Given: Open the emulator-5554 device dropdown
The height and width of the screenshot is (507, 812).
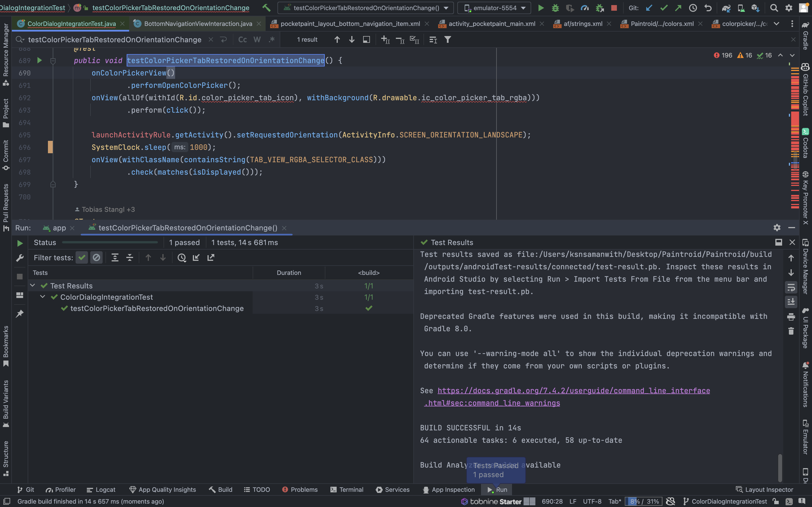Looking at the screenshot, I should click(x=494, y=8).
